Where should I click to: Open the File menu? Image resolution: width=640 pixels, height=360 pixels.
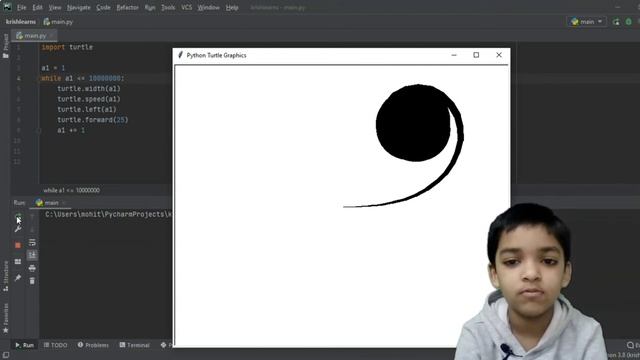(22, 7)
